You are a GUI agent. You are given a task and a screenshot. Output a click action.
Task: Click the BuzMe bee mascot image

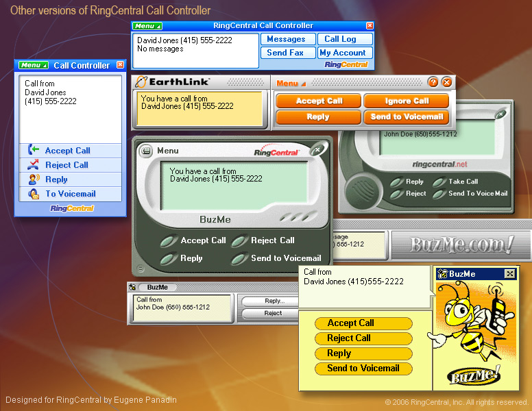coord(472,322)
